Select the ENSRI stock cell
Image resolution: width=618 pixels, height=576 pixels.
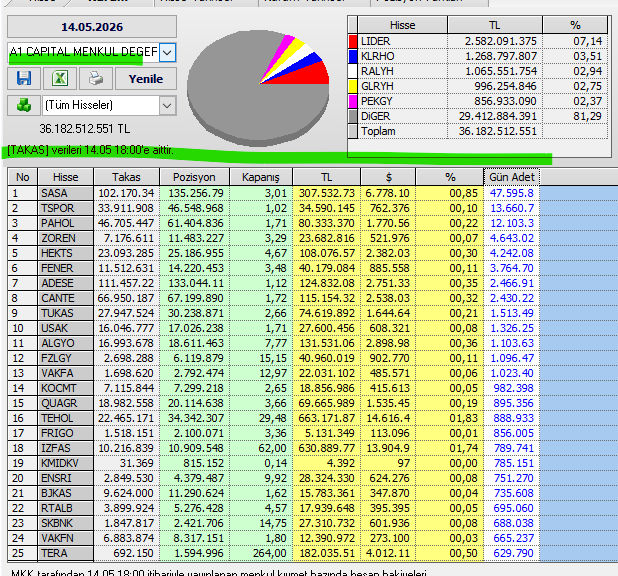point(66,478)
